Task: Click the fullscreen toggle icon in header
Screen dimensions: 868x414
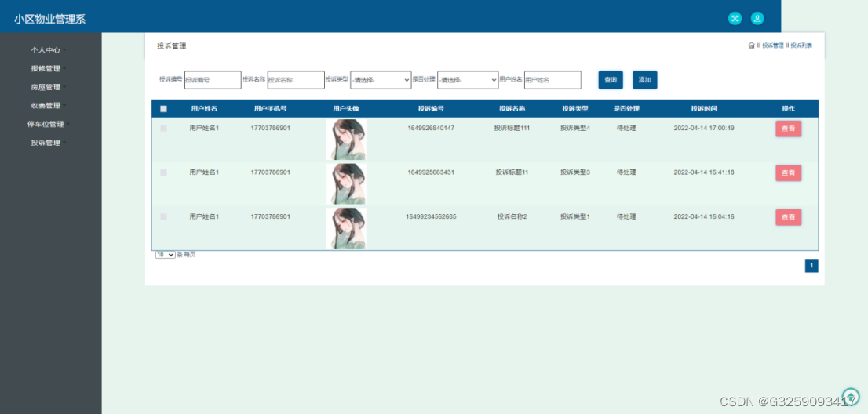Action: point(735,18)
